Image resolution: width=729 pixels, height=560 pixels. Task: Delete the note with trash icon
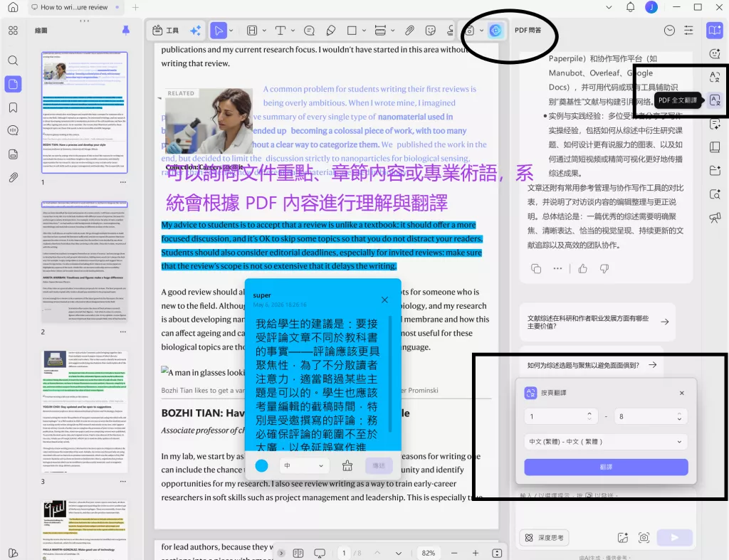[347, 465]
